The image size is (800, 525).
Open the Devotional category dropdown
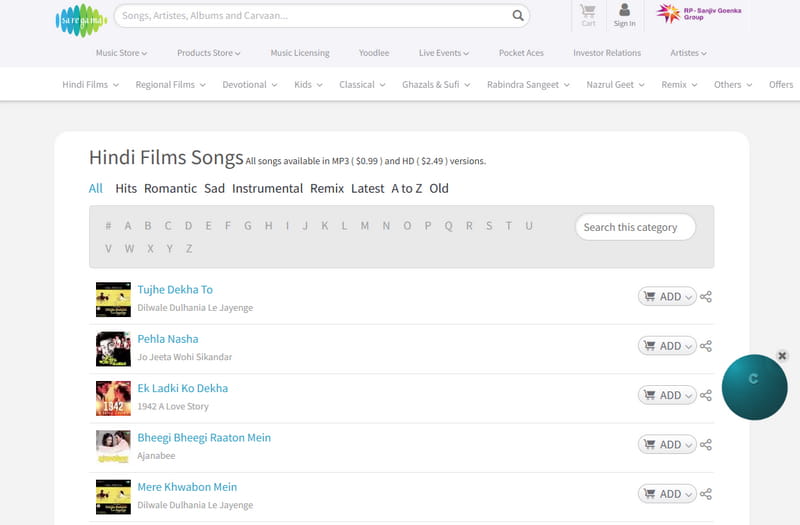coord(249,85)
